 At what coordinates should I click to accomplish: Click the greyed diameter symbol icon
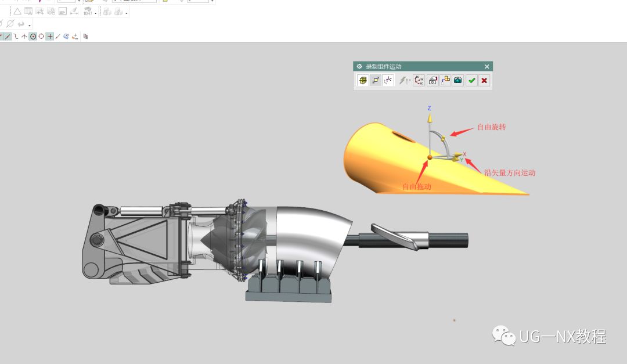click(10, 24)
